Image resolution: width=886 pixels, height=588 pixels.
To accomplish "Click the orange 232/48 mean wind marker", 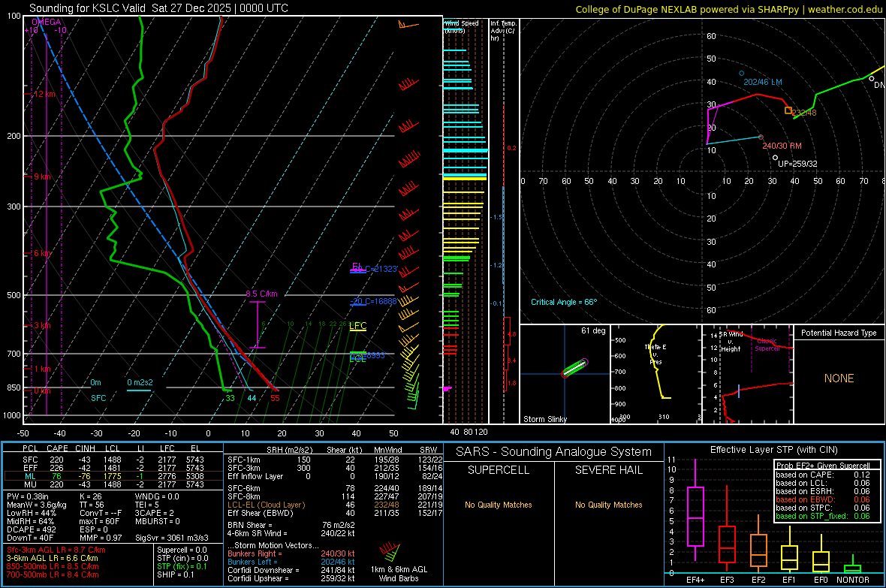I will click(x=788, y=111).
